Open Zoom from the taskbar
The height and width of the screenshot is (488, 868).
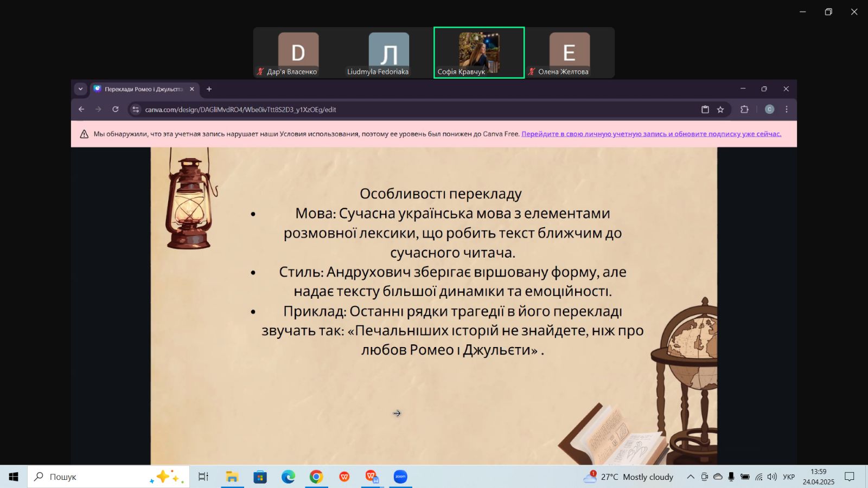pos(400,477)
